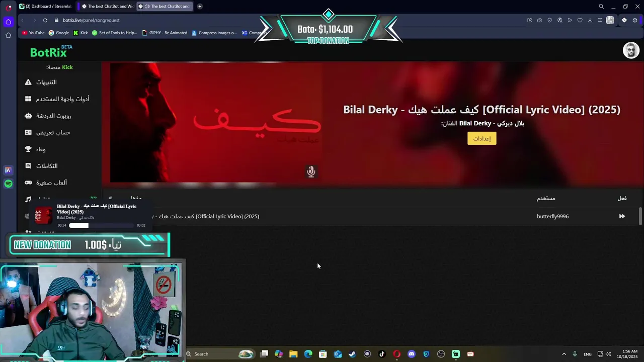Open ألعاب صغيرة mini games item
Image resolution: width=644 pixels, height=362 pixels.
click(46, 183)
